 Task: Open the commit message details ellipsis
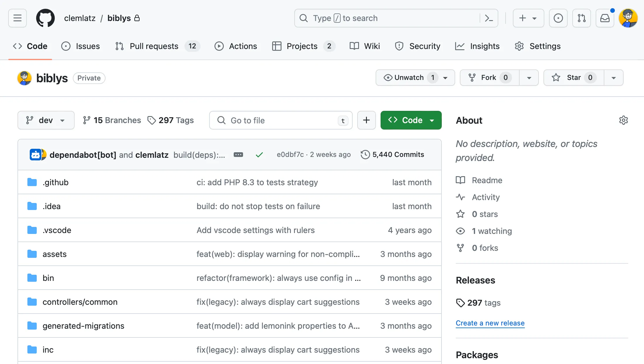click(238, 155)
